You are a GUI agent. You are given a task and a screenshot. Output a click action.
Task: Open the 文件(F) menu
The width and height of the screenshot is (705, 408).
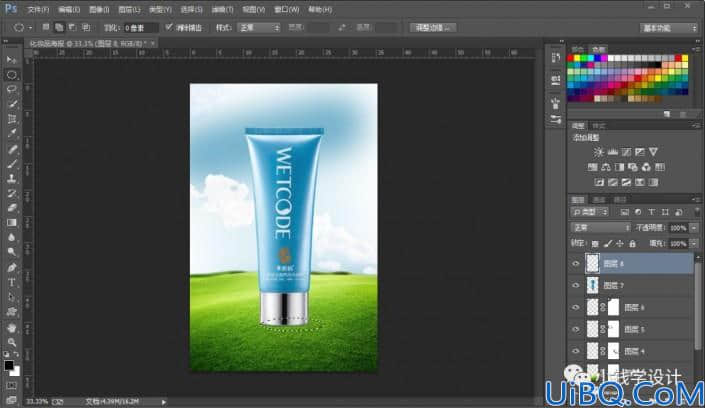[38, 9]
